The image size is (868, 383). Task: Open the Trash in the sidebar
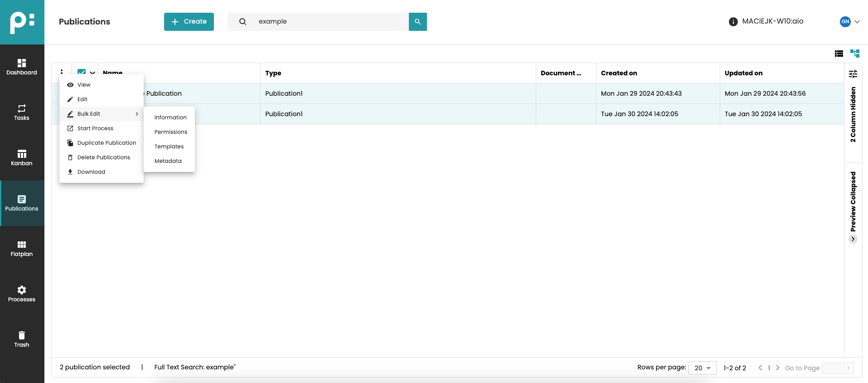click(22, 339)
